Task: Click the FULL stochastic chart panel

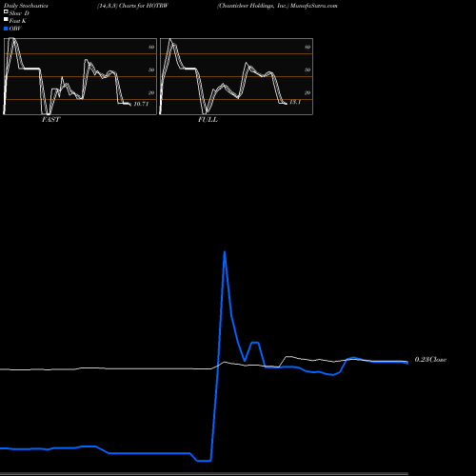Action: (x=236, y=76)
